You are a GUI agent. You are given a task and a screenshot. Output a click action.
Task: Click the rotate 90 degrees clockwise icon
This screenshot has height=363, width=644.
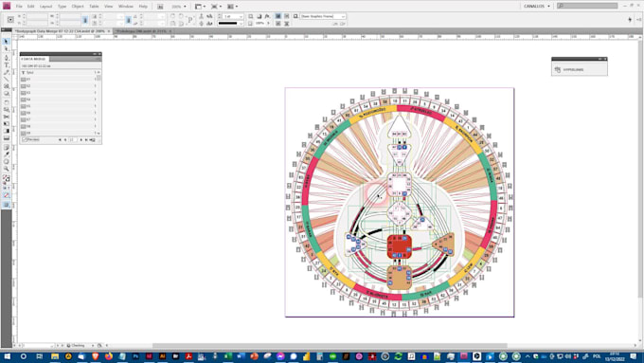click(172, 16)
